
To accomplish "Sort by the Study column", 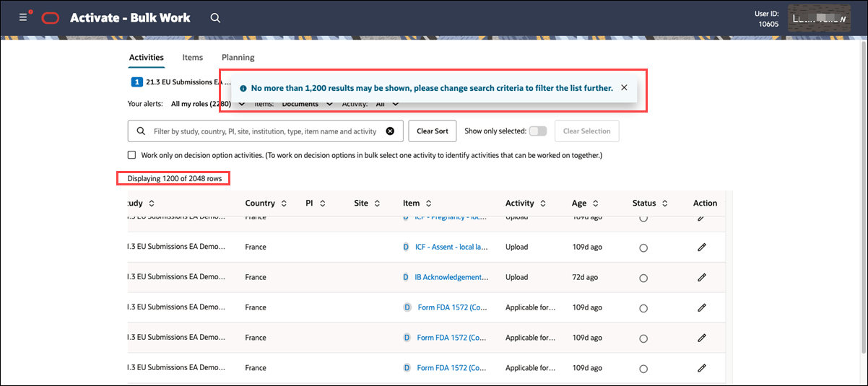I will point(151,203).
